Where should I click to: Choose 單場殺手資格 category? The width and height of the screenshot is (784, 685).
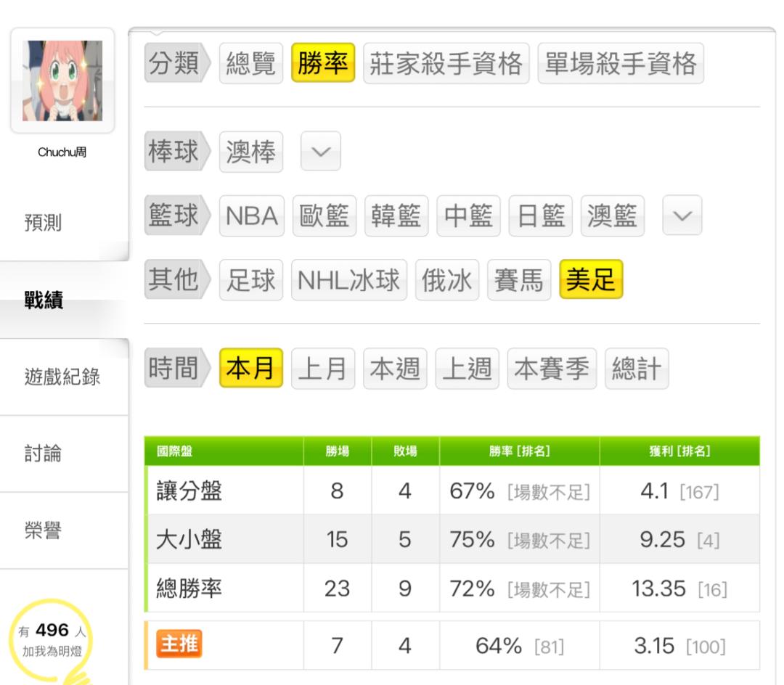click(621, 63)
